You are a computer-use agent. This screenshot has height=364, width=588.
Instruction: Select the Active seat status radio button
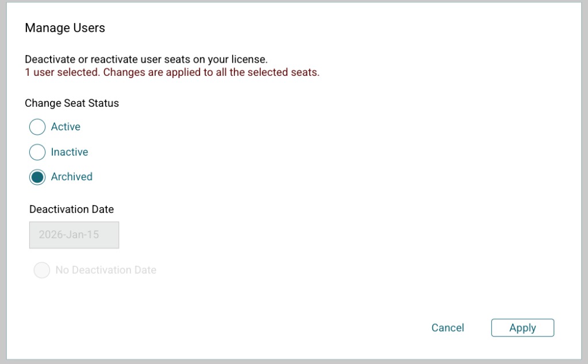pyautogui.click(x=37, y=127)
